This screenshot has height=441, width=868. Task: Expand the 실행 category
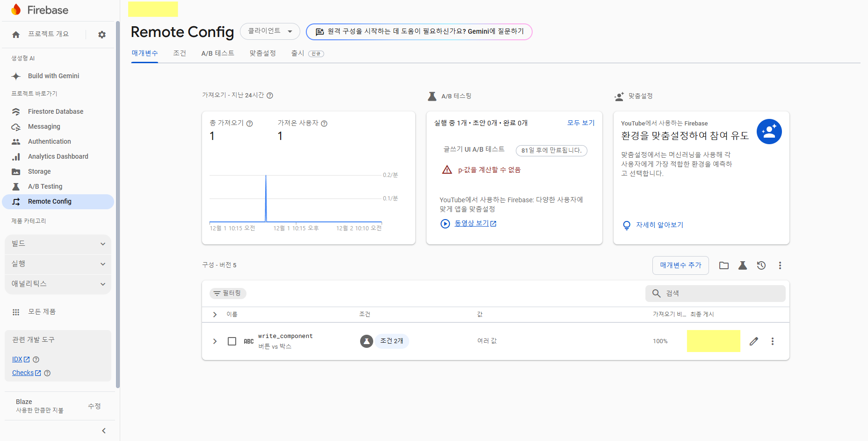point(58,264)
